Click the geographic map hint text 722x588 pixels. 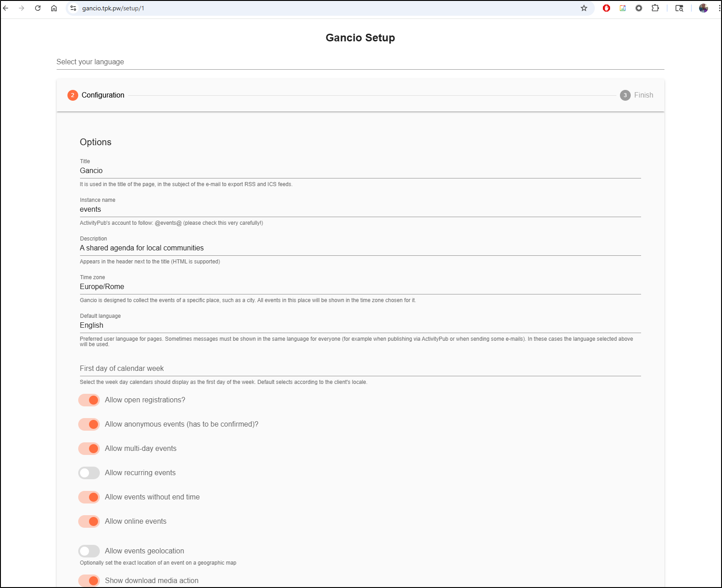158,563
